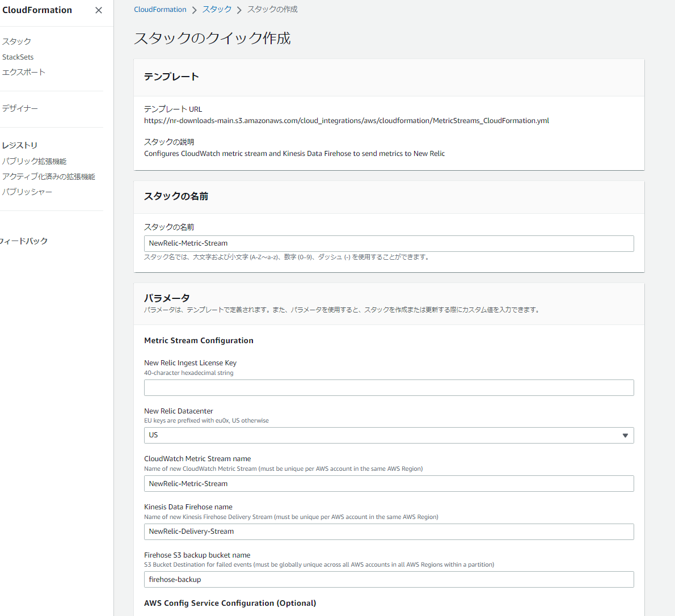Image resolution: width=675 pixels, height=616 pixels.
Task: Click New Relic Ingest License Key field
Action: tap(389, 387)
